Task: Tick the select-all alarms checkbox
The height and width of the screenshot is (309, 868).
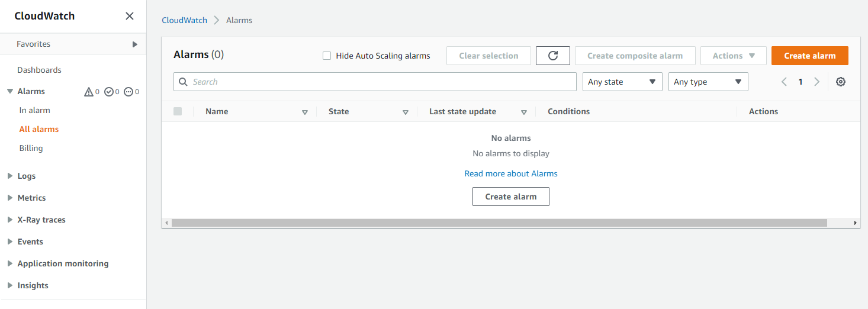Action: pos(178,111)
